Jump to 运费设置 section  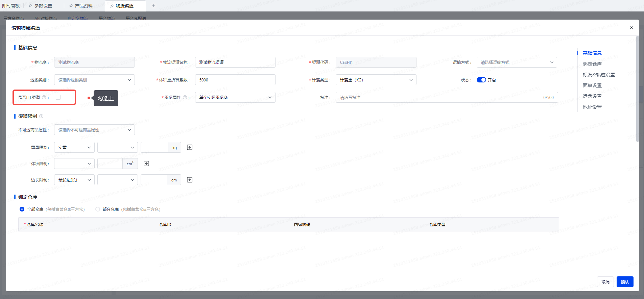(x=592, y=96)
